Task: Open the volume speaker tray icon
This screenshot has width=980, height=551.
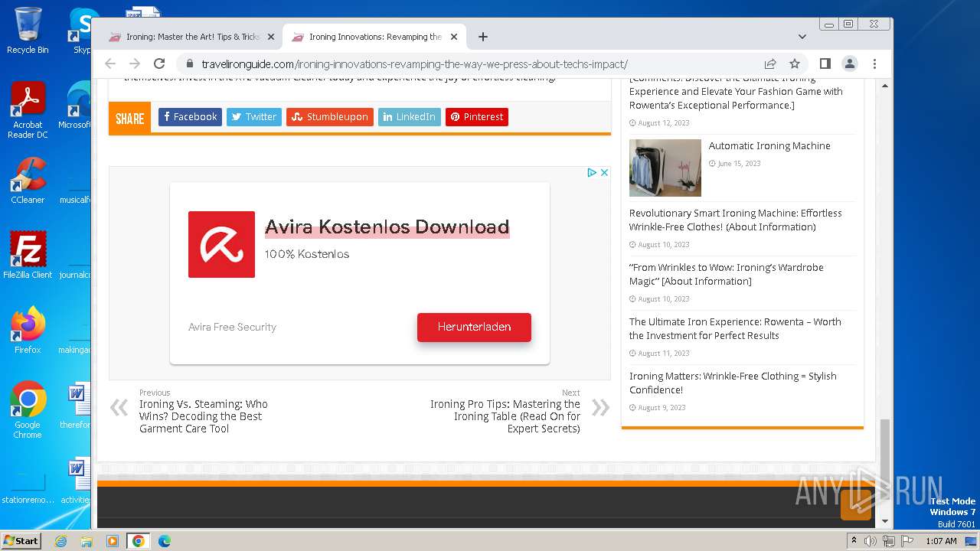Action: click(871, 541)
